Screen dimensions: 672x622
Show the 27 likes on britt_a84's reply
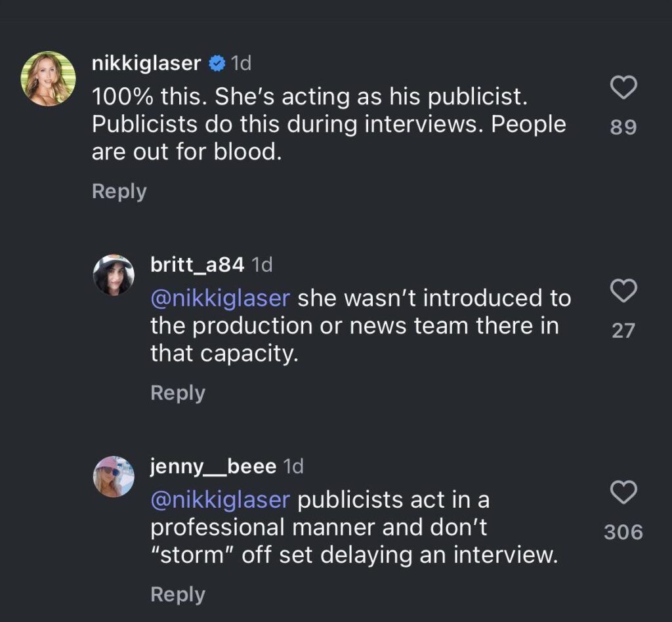click(x=623, y=330)
